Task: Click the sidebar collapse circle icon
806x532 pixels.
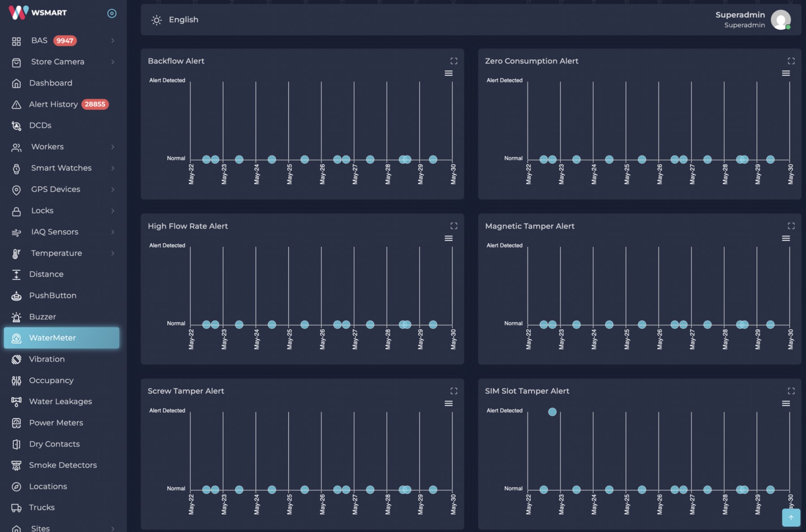Action: point(112,13)
